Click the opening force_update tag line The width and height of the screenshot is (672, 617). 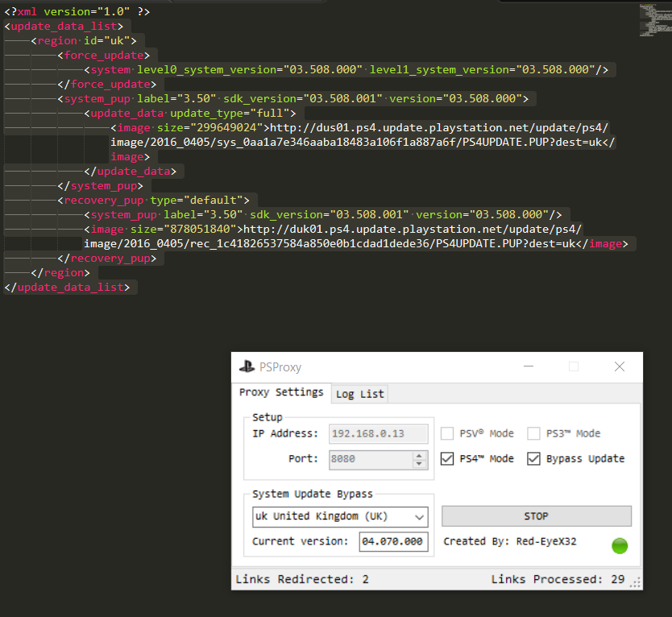(x=104, y=56)
